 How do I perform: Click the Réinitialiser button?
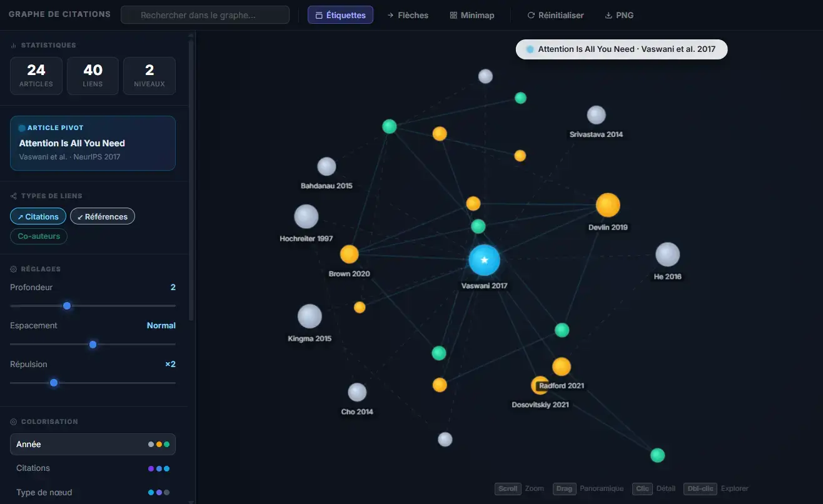pos(555,15)
